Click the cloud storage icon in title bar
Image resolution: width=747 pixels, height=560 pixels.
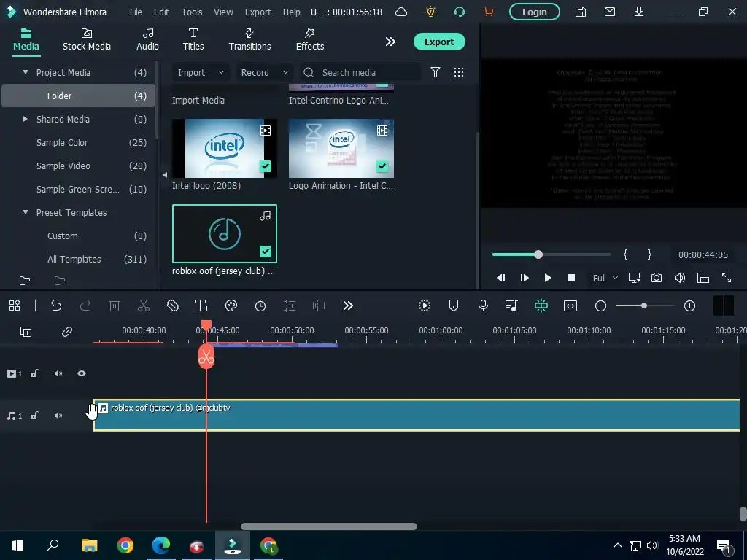pyautogui.click(x=401, y=12)
